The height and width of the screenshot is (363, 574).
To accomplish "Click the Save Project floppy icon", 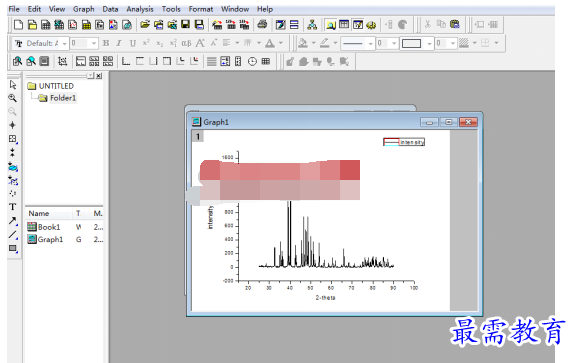I will (x=186, y=25).
